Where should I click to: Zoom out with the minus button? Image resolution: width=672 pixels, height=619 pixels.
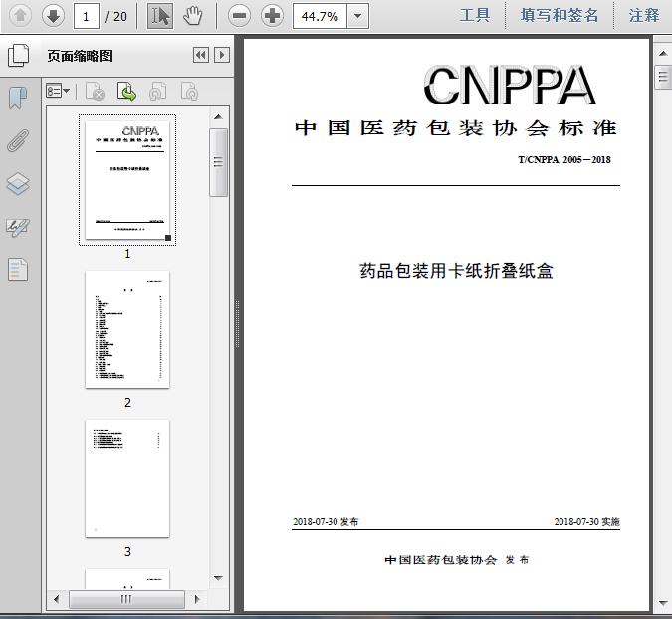pyautogui.click(x=239, y=16)
